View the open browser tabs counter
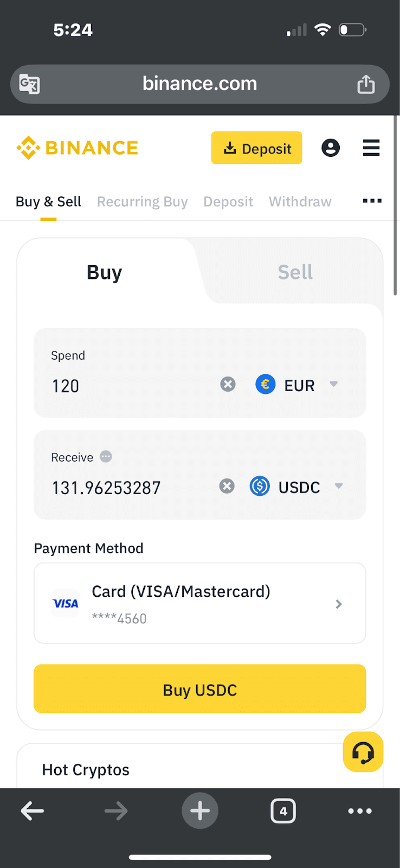400x868 pixels. pyautogui.click(x=283, y=811)
